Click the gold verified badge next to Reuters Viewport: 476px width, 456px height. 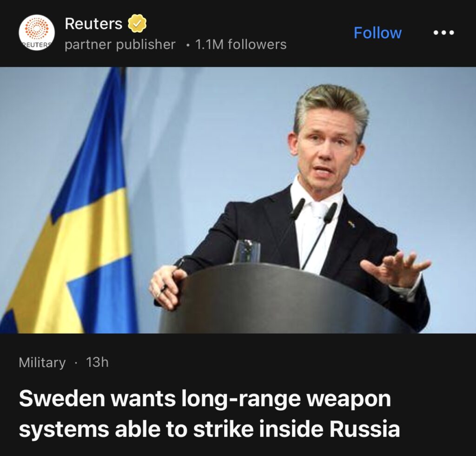[x=137, y=24]
